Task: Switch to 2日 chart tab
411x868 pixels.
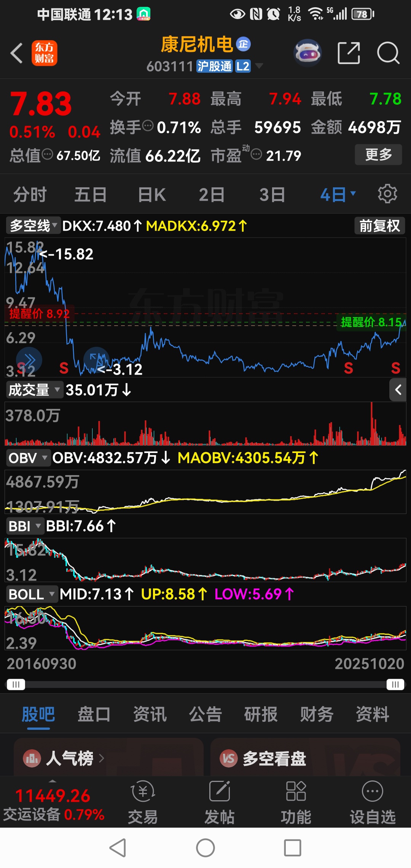Action: 212,195
